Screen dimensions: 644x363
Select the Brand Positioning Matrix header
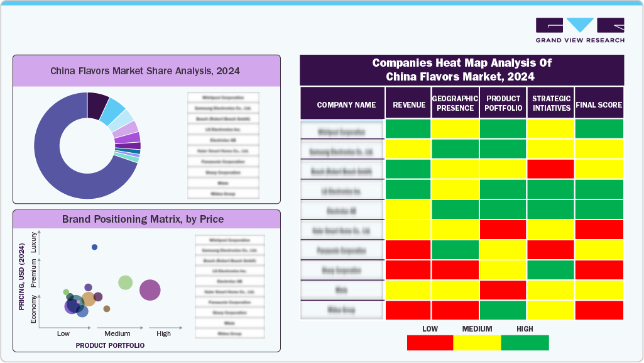pyautogui.click(x=145, y=219)
